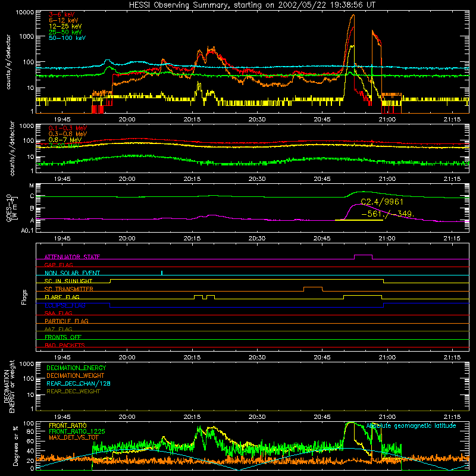
Task: Click the yellow flare duration bar in the GOES panel
Action: point(359,220)
